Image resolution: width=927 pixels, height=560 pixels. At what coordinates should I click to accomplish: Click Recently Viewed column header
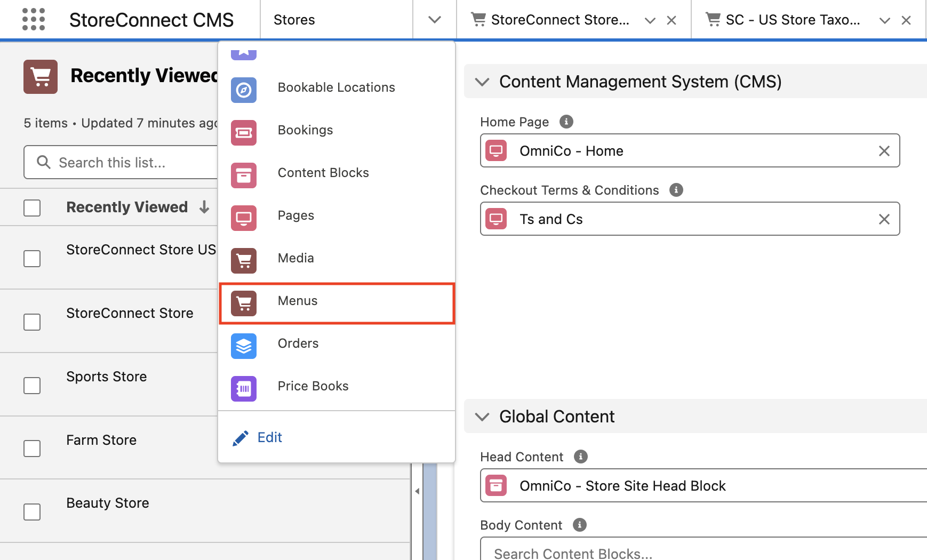[127, 207]
